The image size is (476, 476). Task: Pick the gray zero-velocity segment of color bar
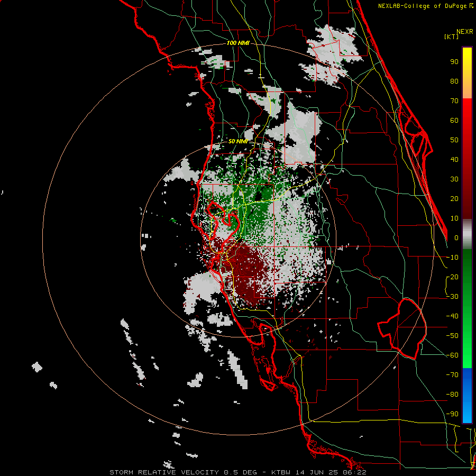467,234
